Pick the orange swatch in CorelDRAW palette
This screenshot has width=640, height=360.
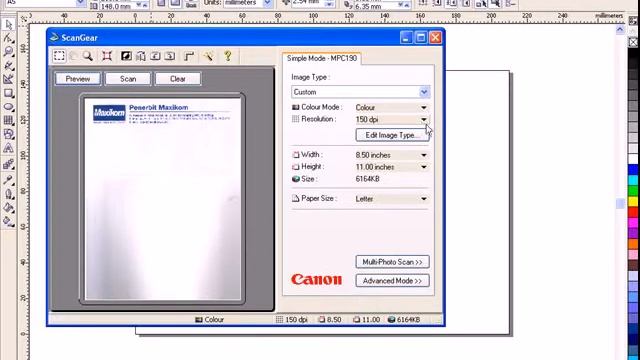(x=633, y=244)
